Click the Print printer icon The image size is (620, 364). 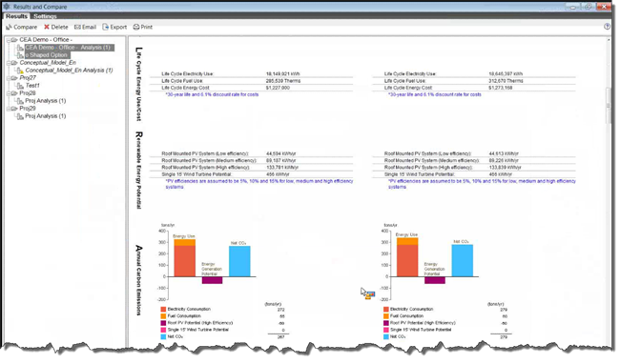point(136,27)
